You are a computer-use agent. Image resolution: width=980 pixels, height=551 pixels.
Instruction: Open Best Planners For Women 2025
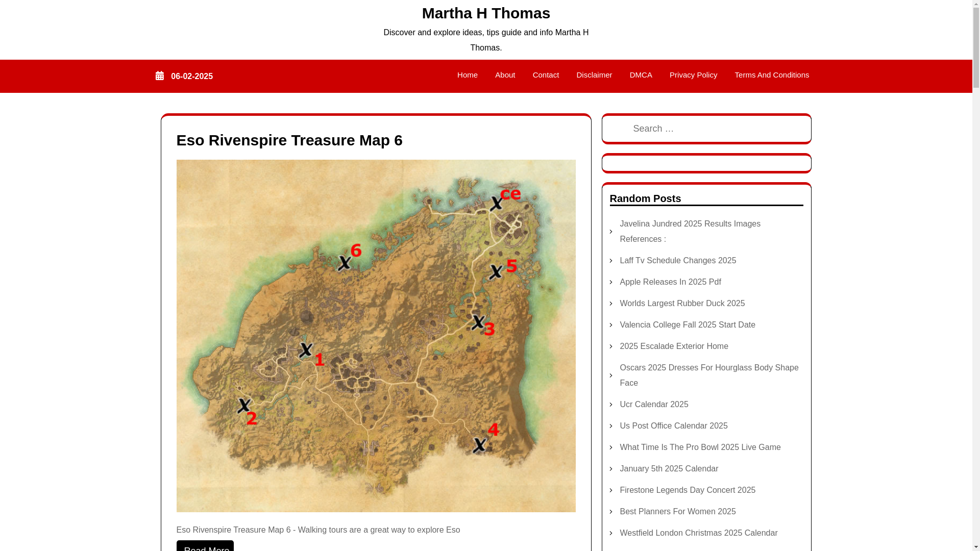[677, 512]
